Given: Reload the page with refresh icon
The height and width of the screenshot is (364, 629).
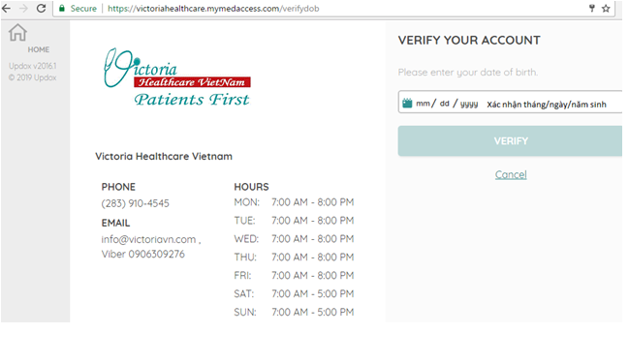Looking at the screenshot, I should [41, 9].
